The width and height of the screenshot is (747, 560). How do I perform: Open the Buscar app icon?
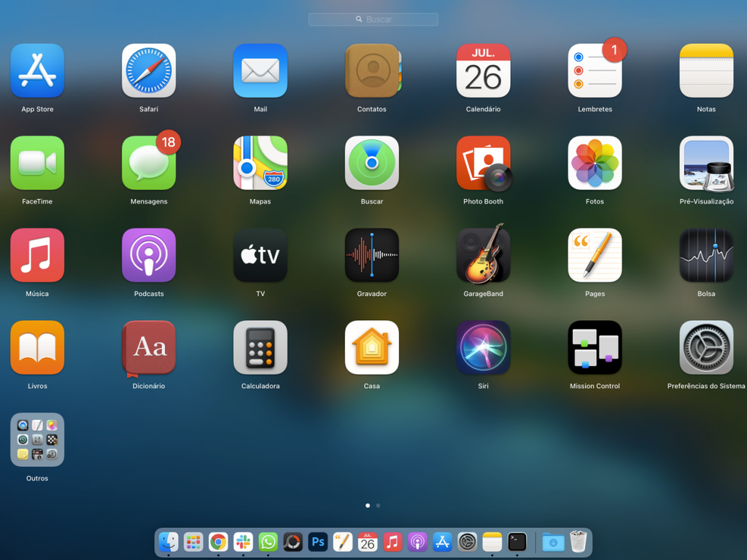click(x=371, y=163)
